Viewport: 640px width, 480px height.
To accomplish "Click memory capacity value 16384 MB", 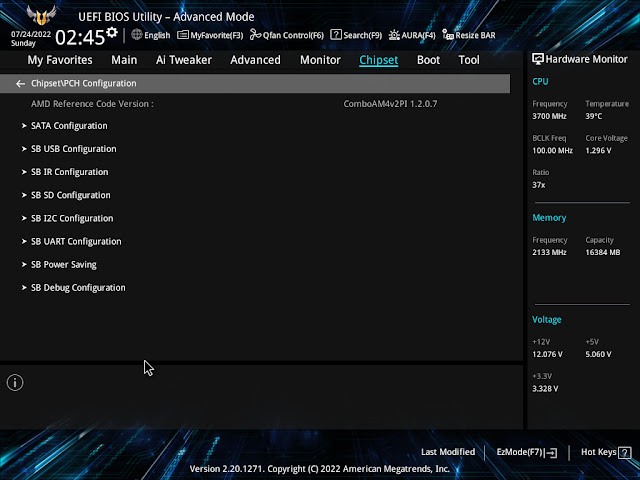I will [603, 252].
